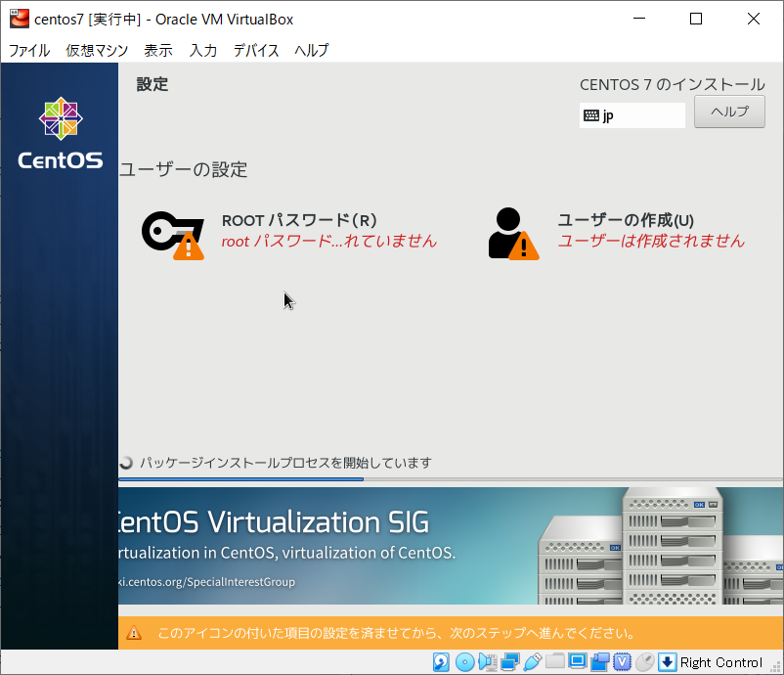Click the VirtualBox title bar app icon
784x675 pixels.
pos(20,19)
